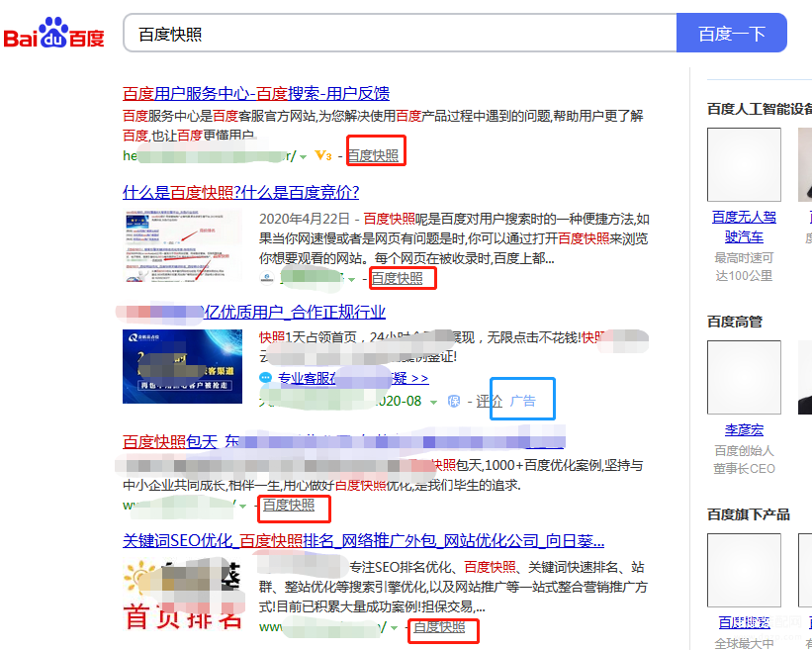Click the blue ad banner thumbnail
812x650 pixels.
click(x=182, y=365)
